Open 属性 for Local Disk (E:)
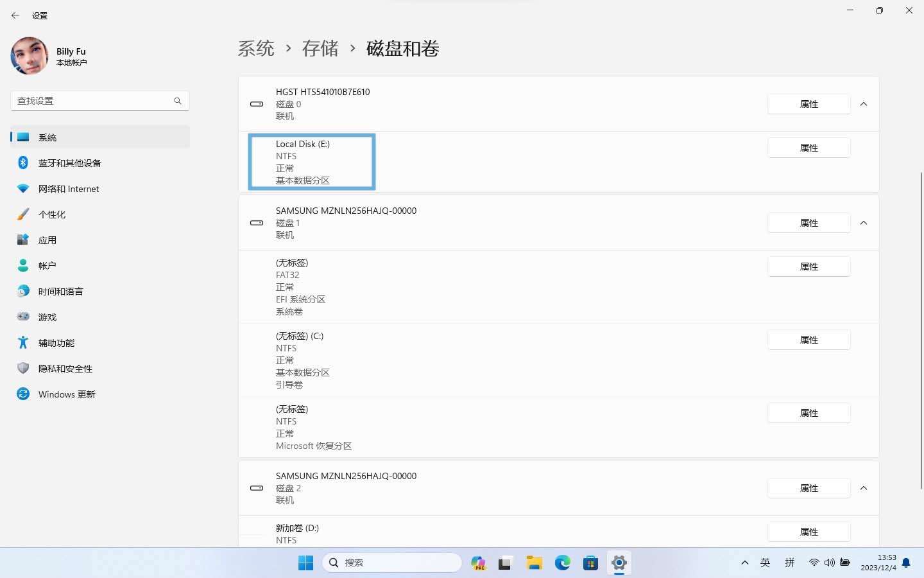 (x=809, y=148)
